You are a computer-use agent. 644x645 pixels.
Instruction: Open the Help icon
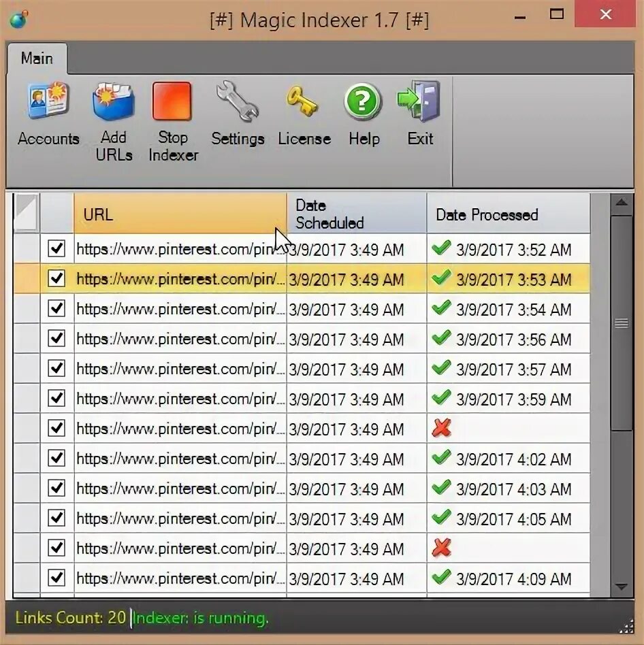click(x=361, y=102)
